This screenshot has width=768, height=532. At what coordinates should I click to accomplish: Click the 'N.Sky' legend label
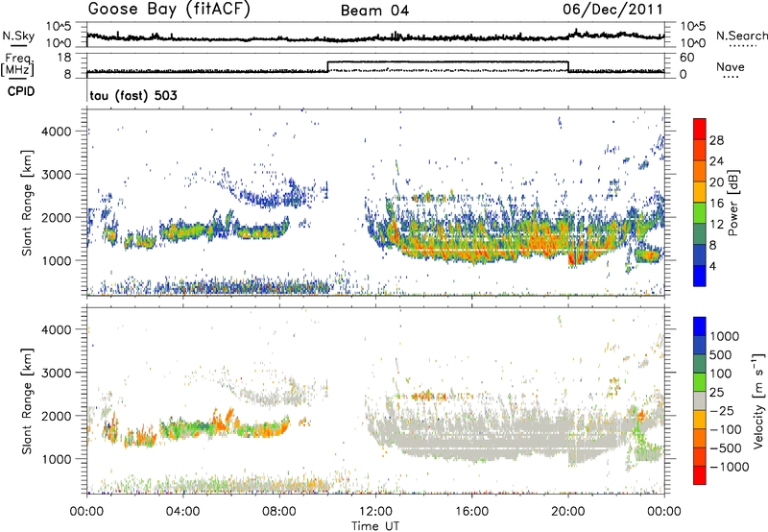pos(18,36)
